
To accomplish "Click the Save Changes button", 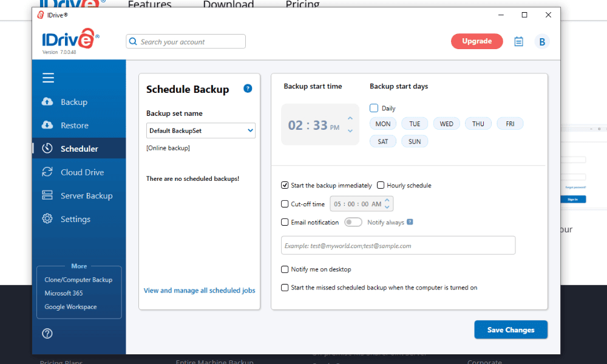I will [510, 330].
